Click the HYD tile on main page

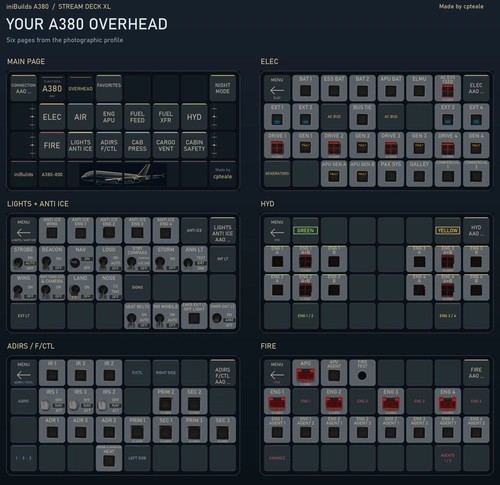[194, 117]
